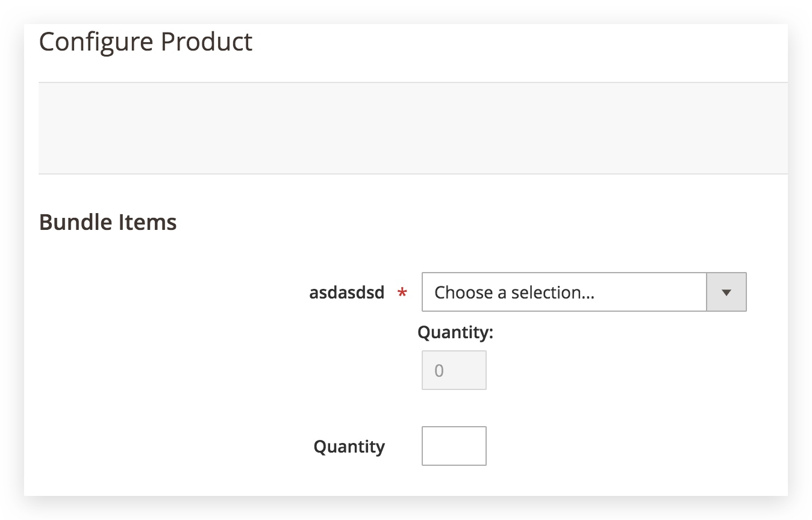Screen dimensions: 812x520
Task: Click the dropdown arrow beside asdasdsd
Action: (x=726, y=292)
